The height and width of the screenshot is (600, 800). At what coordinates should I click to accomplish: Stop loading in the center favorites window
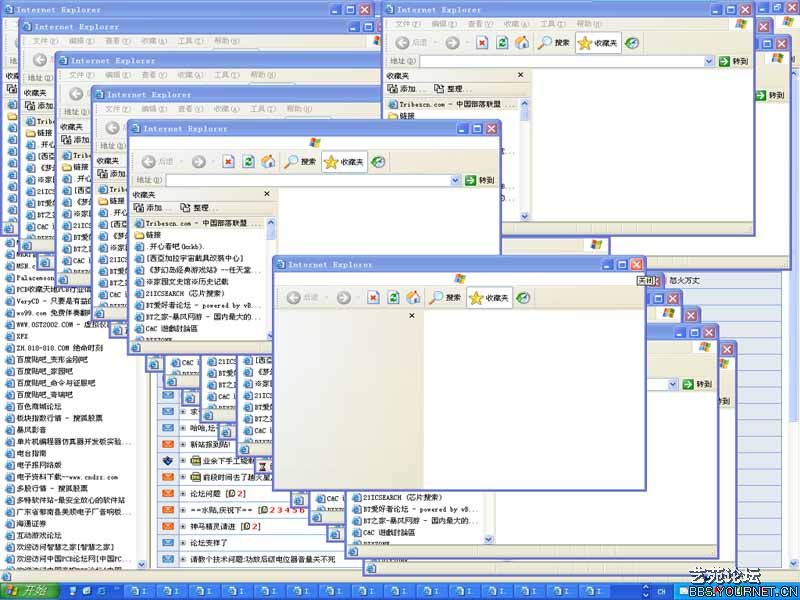pos(228,162)
